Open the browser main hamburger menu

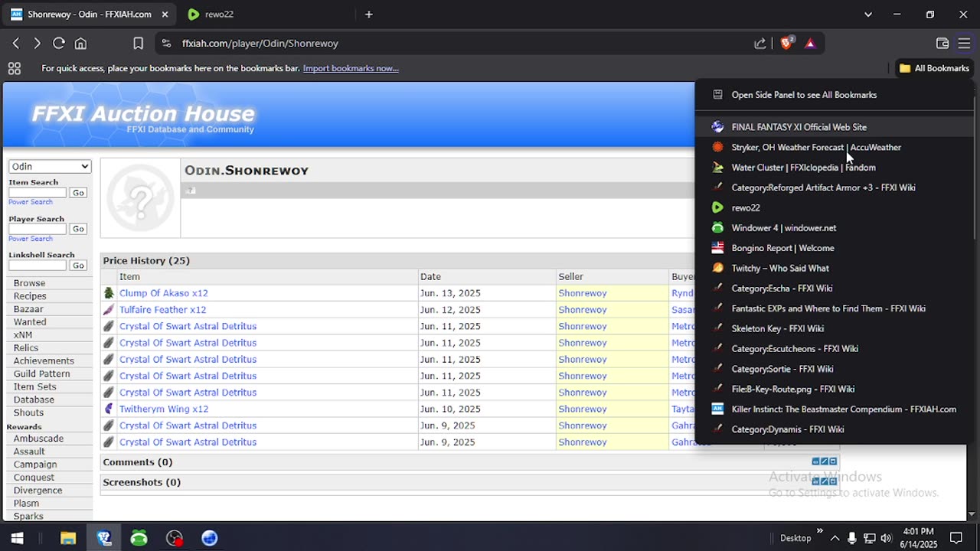click(x=964, y=44)
